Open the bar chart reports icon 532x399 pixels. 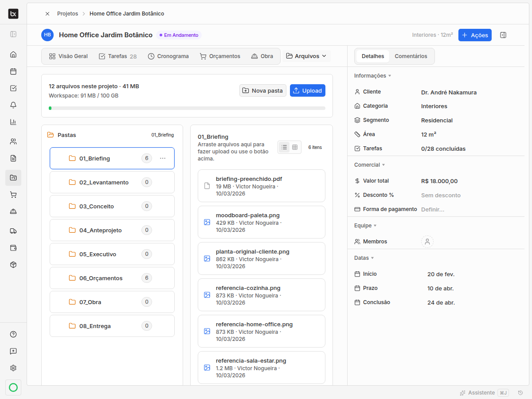click(13, 122)
